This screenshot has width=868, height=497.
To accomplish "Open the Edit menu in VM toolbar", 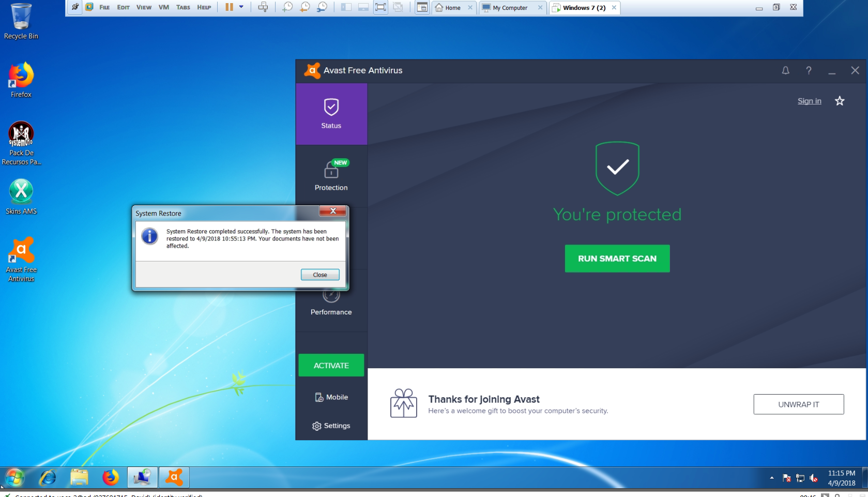I will (123, 7).
